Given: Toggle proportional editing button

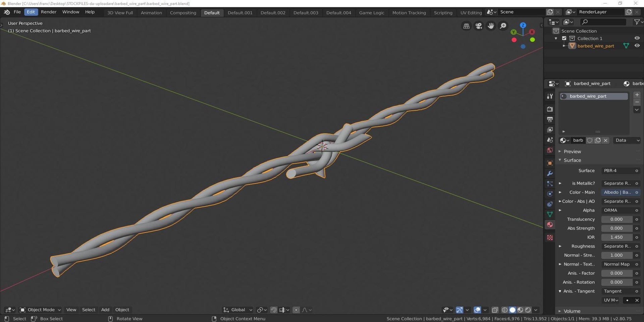Looking at the screenshot, I should 296,310.
